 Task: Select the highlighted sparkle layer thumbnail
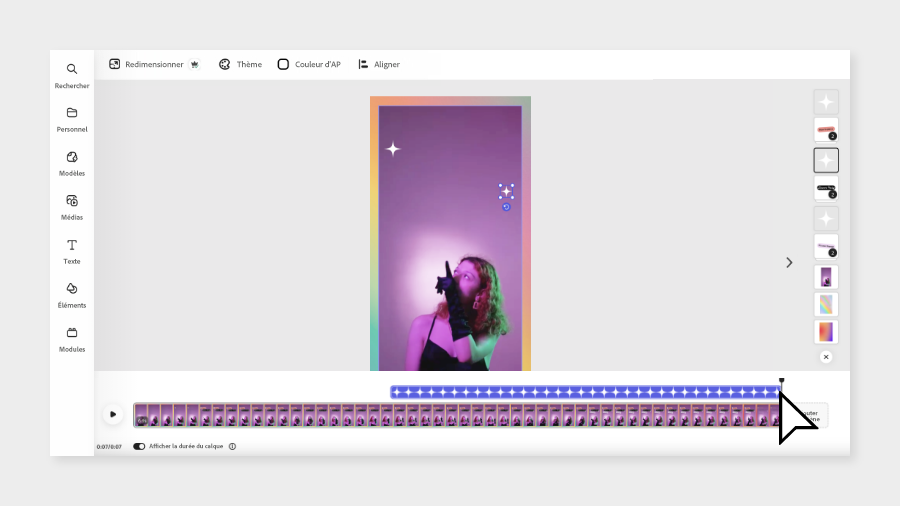pyautogui.click(x=826, y=160)
